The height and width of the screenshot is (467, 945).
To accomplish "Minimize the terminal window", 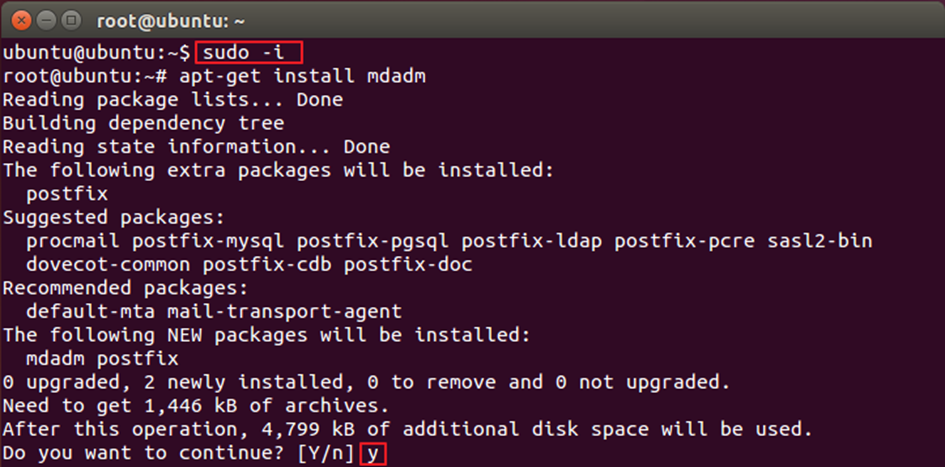I will click(46, 20).
